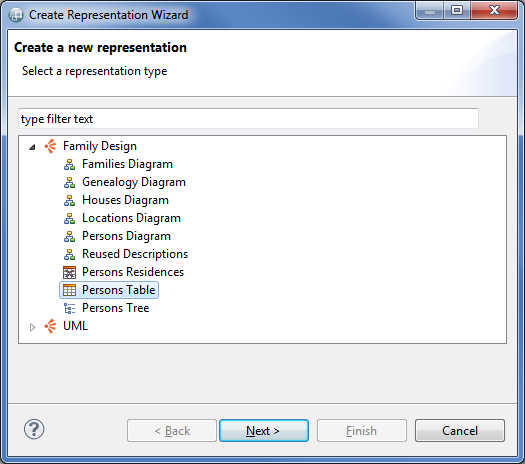Click the Persons Tree icon

[x=69, y=308]
